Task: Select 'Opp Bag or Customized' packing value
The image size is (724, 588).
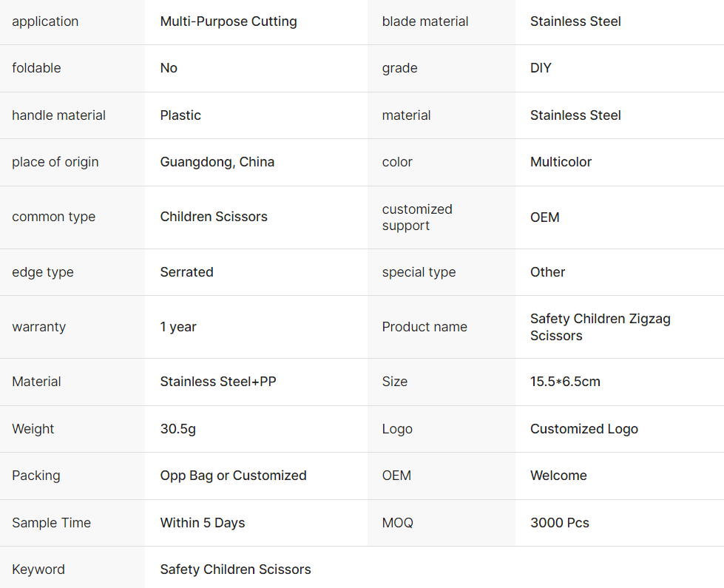Action: [233, 476]
